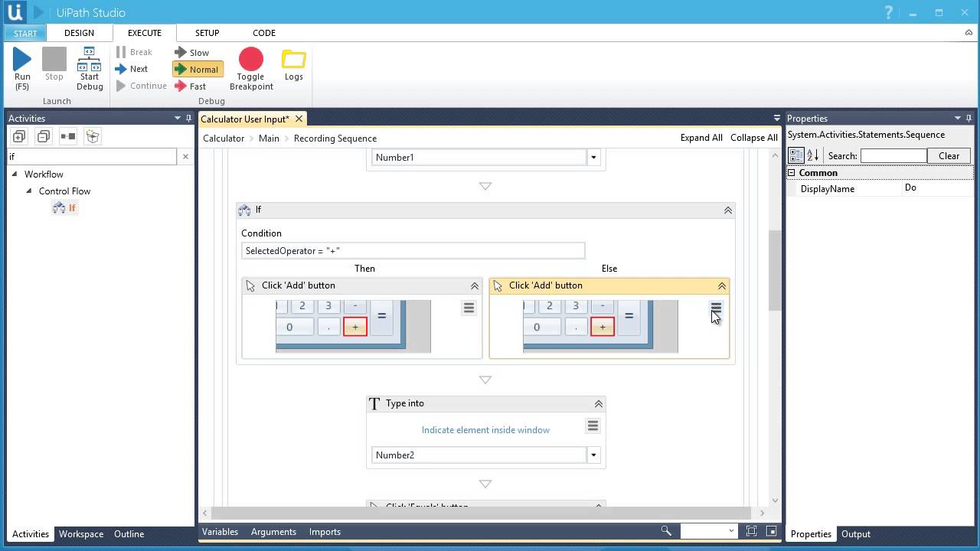Click the Then branch calculator thumbnail

click(353, 327)
